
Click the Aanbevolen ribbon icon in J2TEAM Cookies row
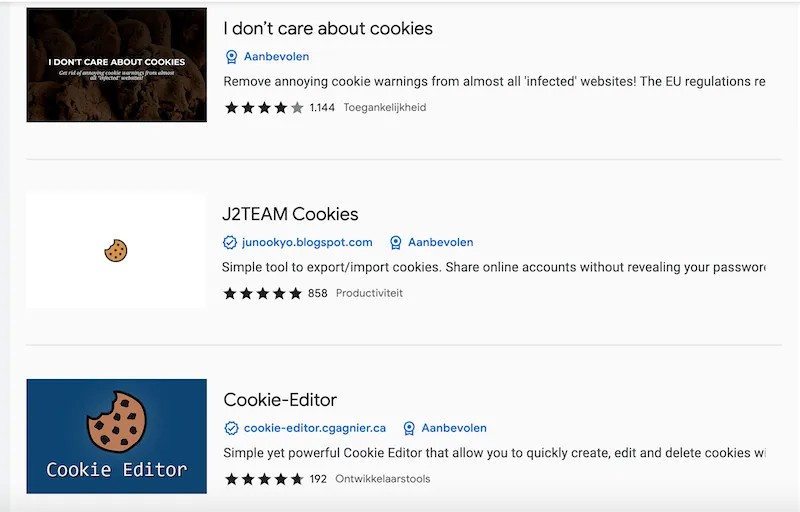[x=395, y=242]
